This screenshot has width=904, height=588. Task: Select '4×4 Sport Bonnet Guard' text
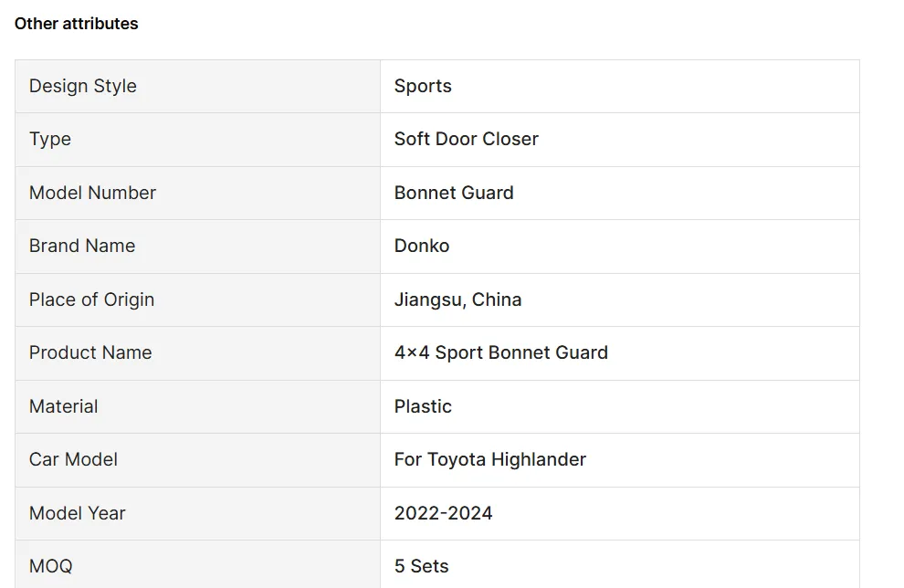click(x=500, y=352)
